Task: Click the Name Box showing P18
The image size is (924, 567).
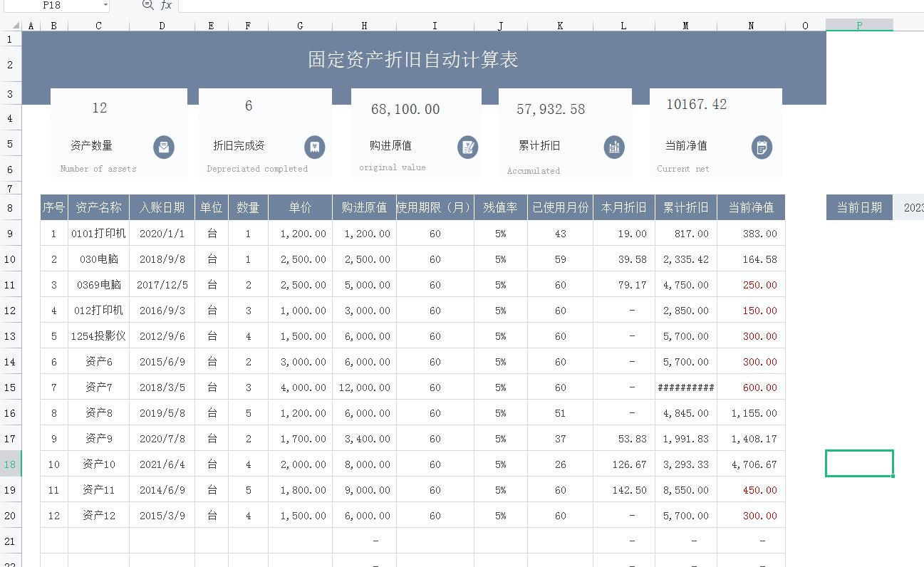Action: pyautogui.click(x=51, y=5)
